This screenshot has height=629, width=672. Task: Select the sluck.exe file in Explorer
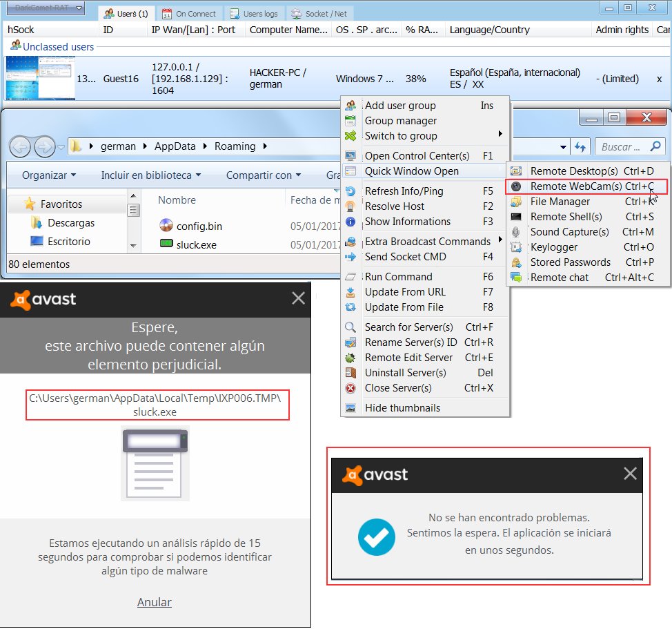tap(188, 245)
